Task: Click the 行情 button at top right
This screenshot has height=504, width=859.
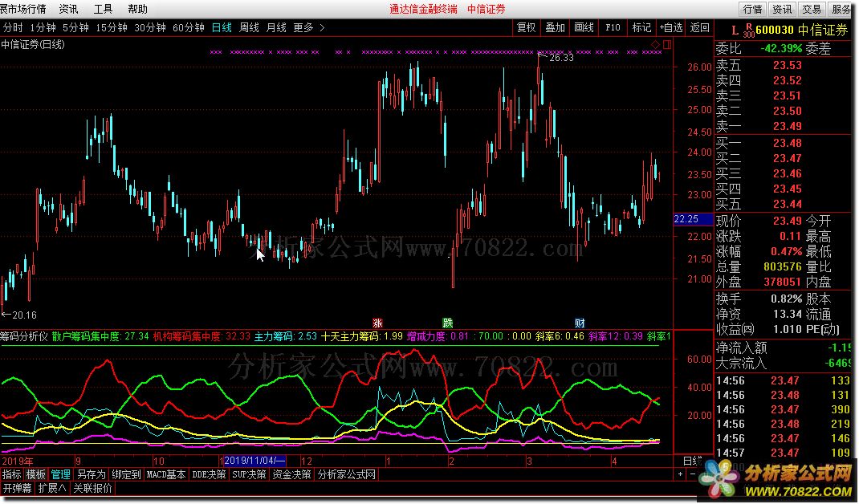Action: coord(752,9)
